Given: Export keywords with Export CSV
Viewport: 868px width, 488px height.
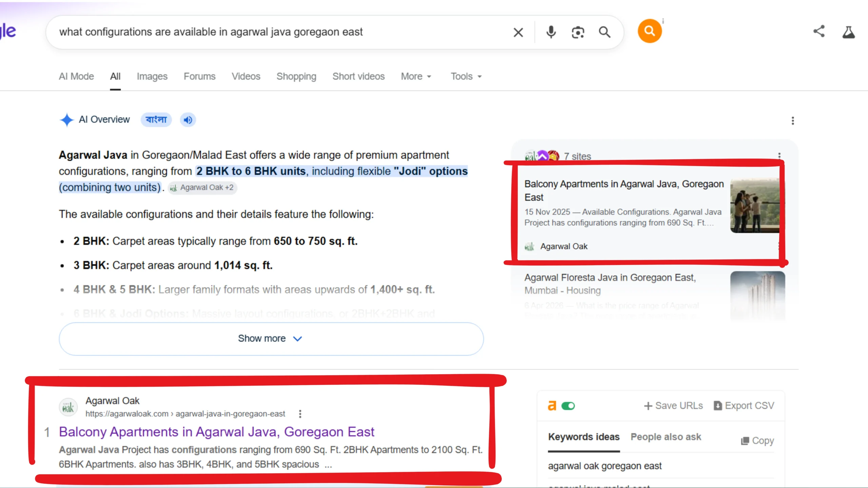Looking at the screenshot, I should click(744, 406).
